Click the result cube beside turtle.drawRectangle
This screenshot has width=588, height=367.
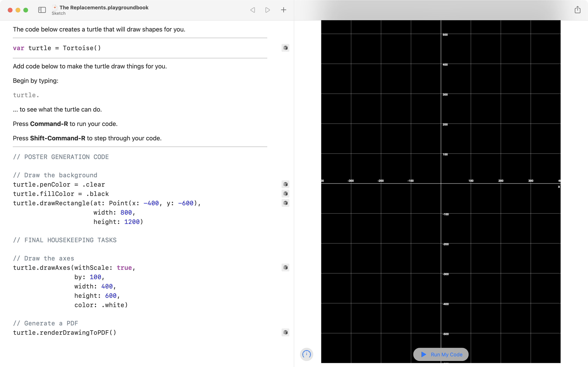click(285, 203)
